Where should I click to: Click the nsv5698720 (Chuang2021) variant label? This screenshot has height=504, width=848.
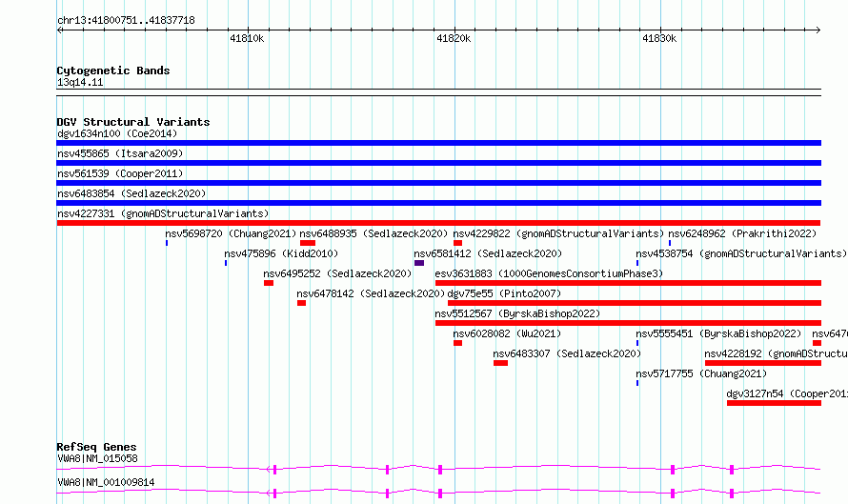coord(231,233)
